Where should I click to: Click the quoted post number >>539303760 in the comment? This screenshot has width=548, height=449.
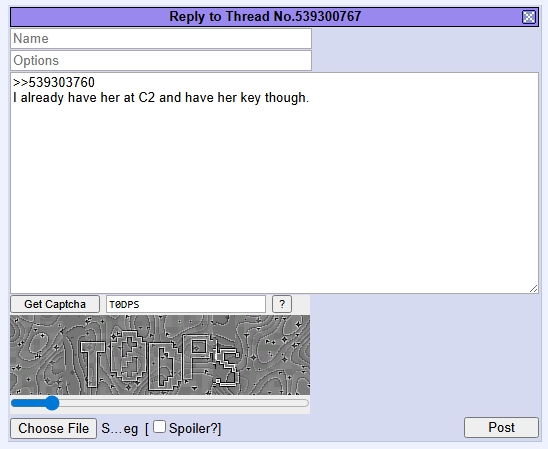tap(54, 82)
